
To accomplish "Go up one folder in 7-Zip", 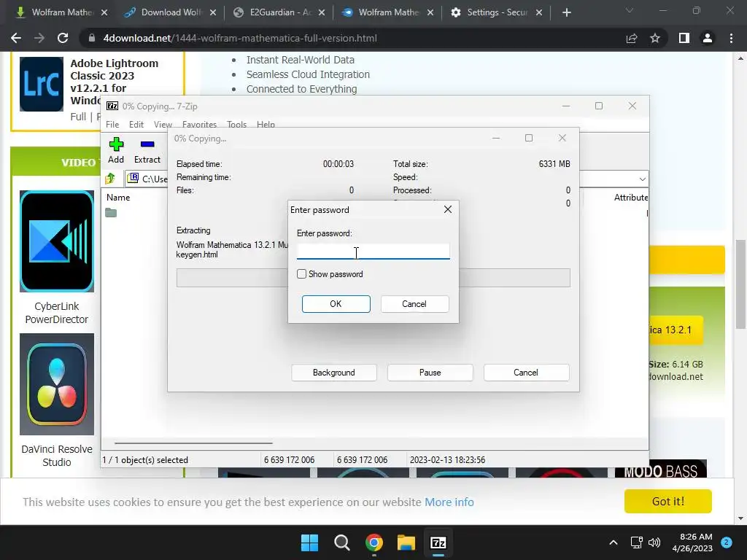I will (111, 179).
